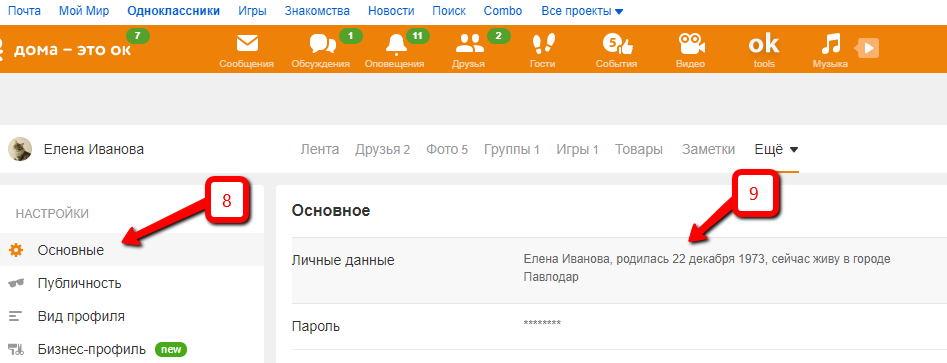Click Елена Иванова avatar thumbnail

click(20, 149)
